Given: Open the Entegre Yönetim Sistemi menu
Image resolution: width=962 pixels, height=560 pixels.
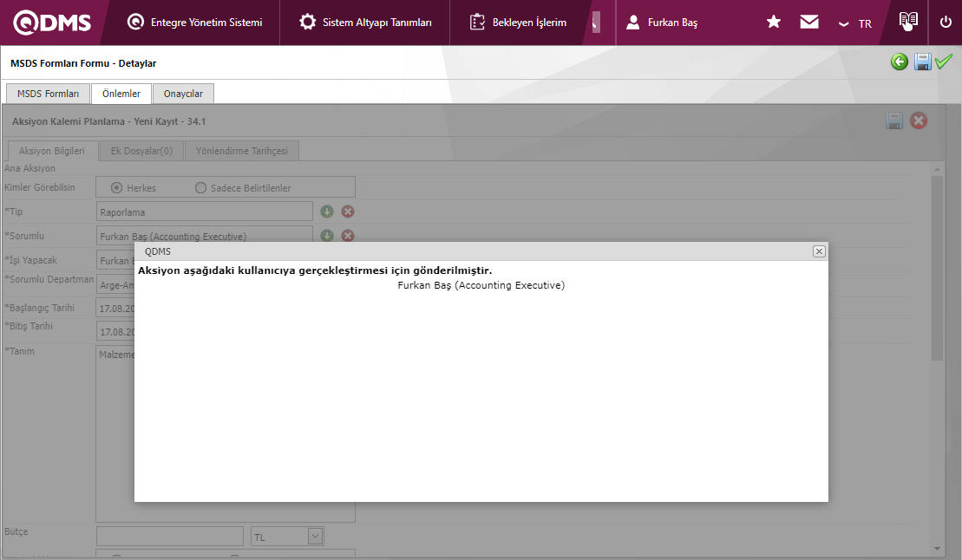Looking at the screenshot, I should pyautogui.click(x=194, y=23).
